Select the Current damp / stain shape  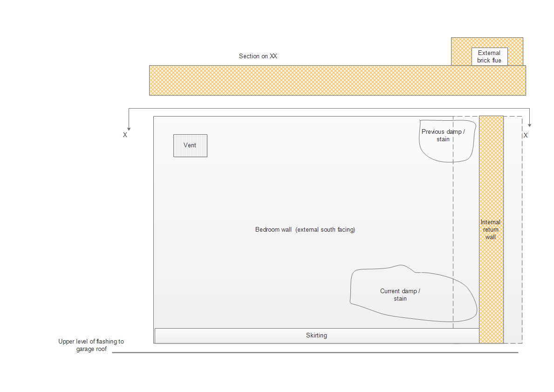click(400, 295)
